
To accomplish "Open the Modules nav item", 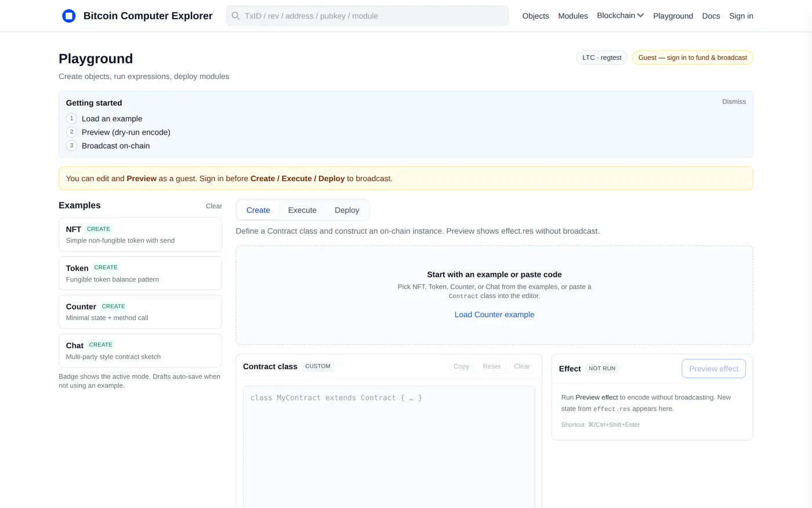I will 573,16.
